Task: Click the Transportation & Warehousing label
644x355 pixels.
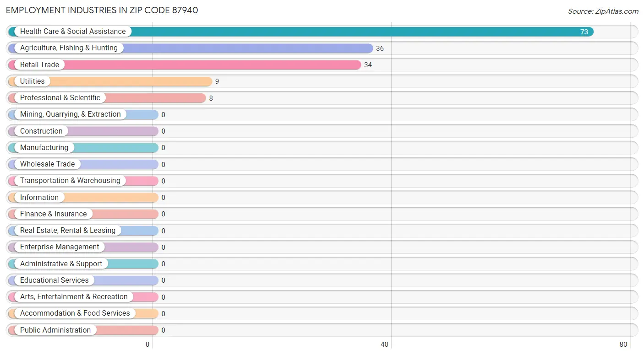Action: coord(70,181)
